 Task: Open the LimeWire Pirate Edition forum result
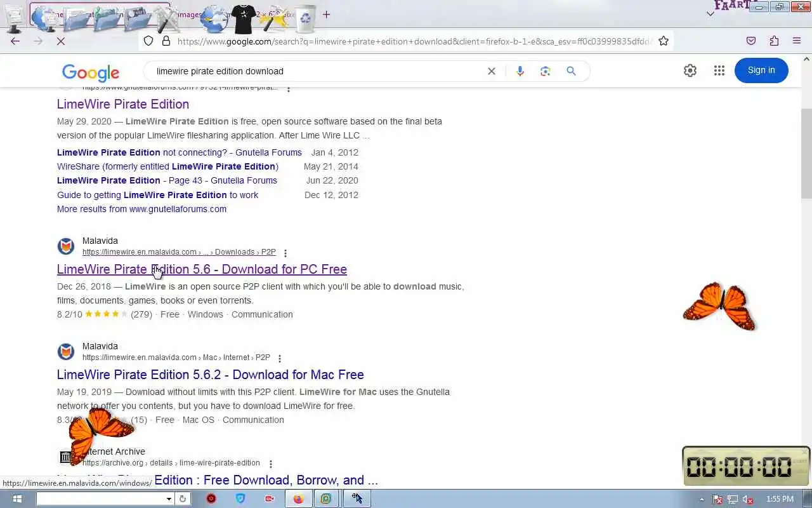(x=123, y=104)
